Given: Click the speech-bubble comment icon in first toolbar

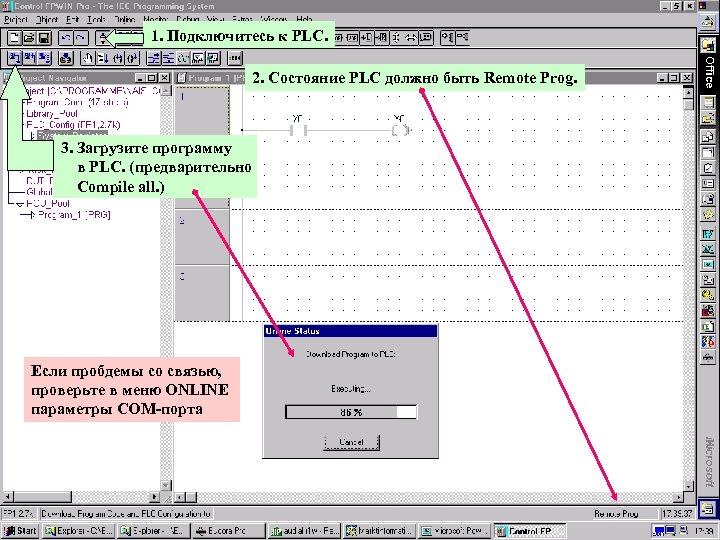Looking at the screenshot, I should pyautogui.click(x=427, y=37).
